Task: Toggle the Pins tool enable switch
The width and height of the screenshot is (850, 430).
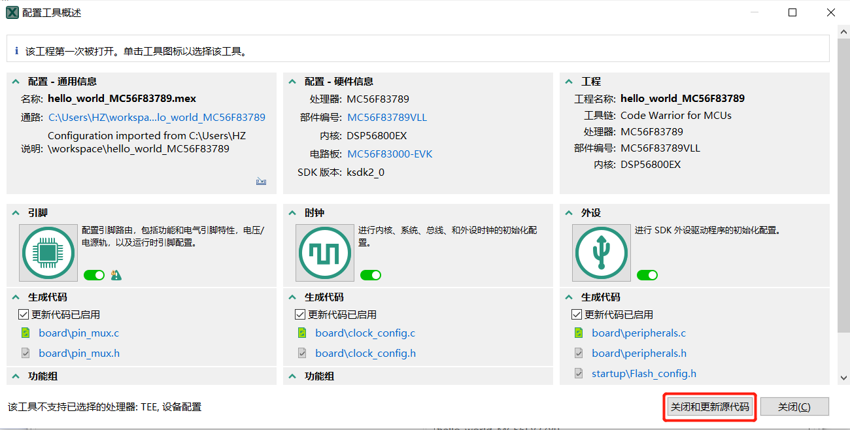Action: click(x=94, y=275)
